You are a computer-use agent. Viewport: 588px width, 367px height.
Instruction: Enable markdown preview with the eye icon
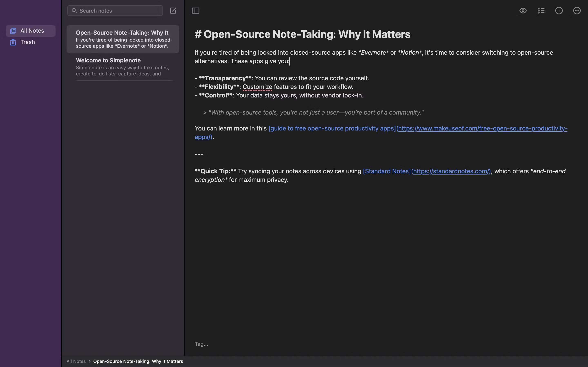[x=523, y=10]
